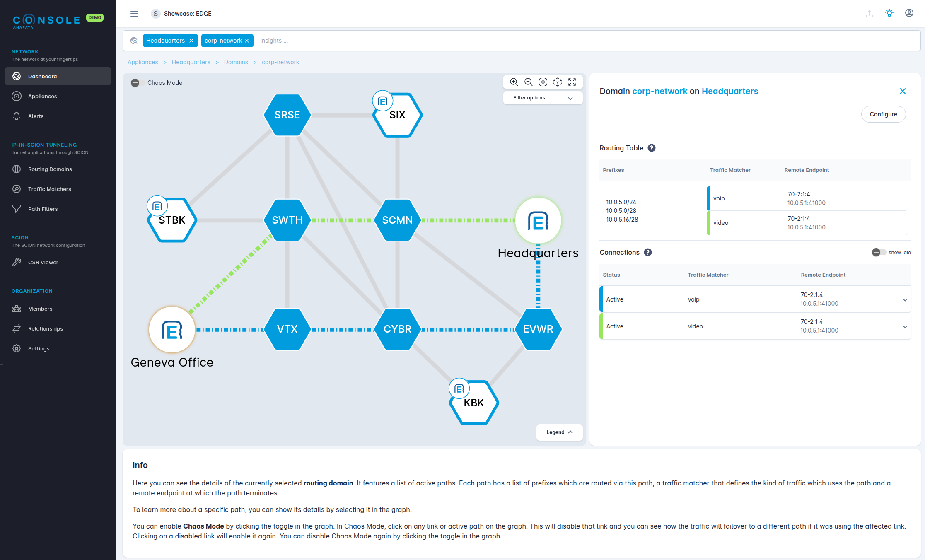This screenshot has height=560, width=925.
Task: Click the Configure button
Action: (x=883, y=114)
